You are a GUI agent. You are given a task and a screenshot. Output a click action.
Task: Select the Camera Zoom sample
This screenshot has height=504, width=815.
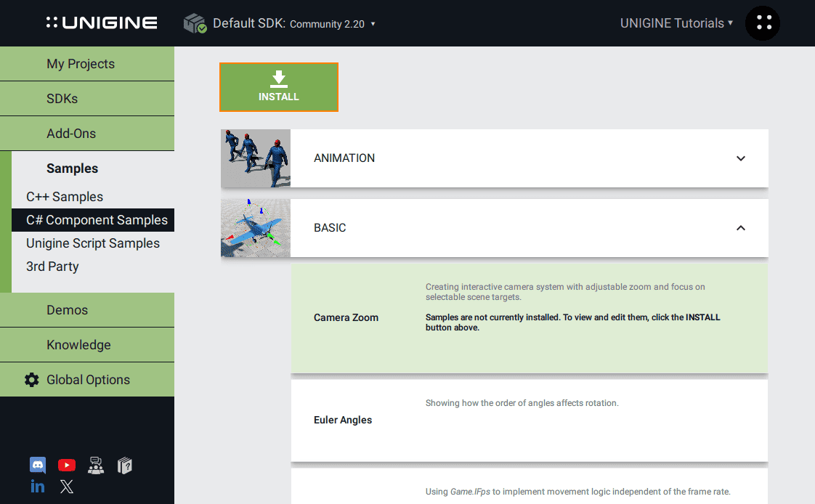(529, 318)
